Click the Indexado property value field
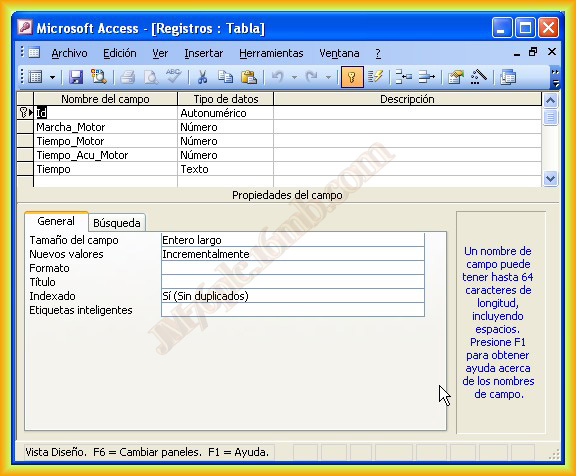 293,296
